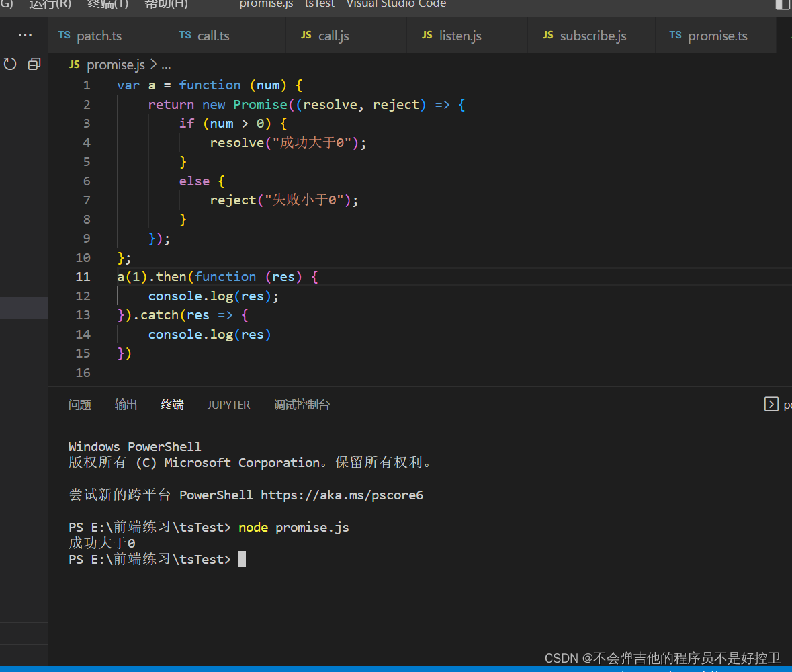This screenshot has height=672, width=792.
Task: Click the chevron next to promise.js breadcrumb
Action: 154,65
